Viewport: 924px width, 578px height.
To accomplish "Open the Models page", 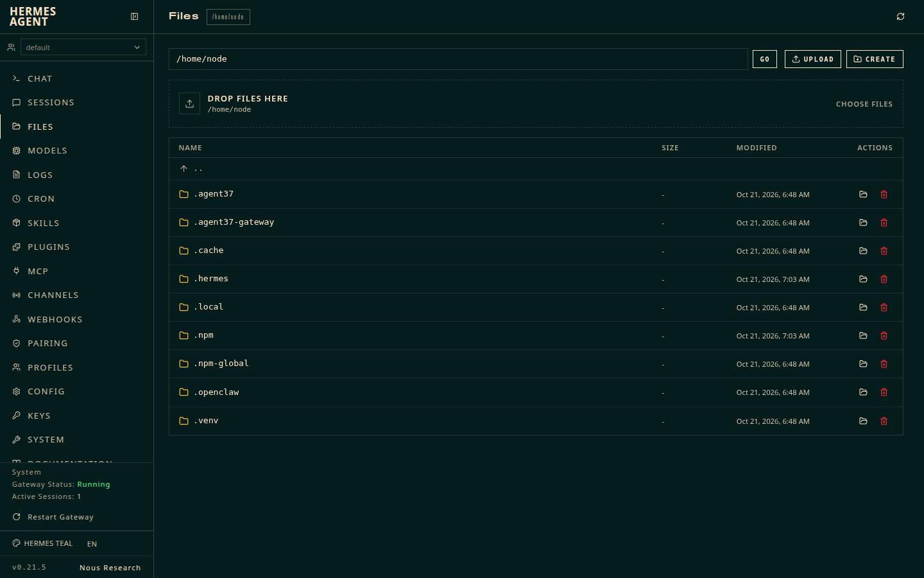I will (x=77, y=151).
